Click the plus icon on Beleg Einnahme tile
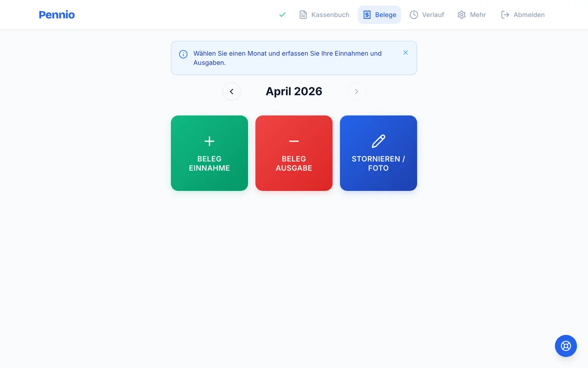The width and height of the screenshot is (588, 368). coord(209,141)
